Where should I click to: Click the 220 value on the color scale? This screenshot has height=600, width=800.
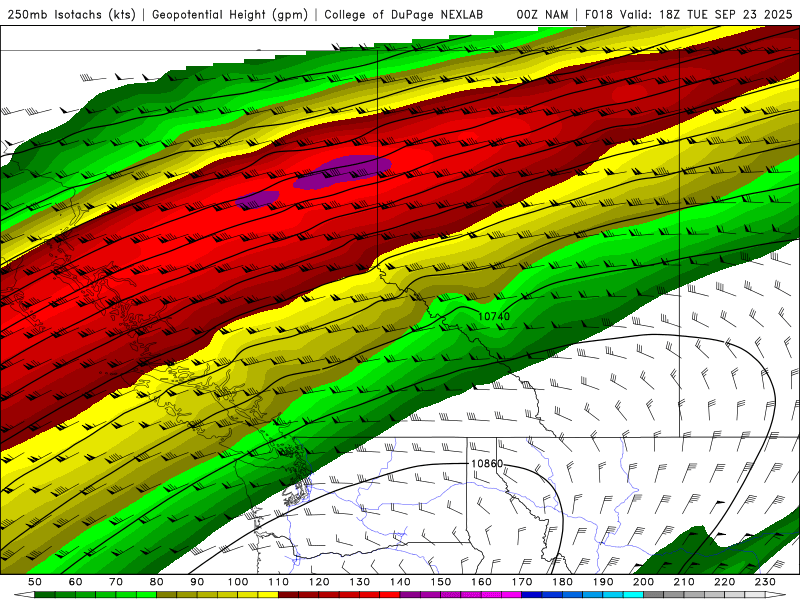coord(724,582)
